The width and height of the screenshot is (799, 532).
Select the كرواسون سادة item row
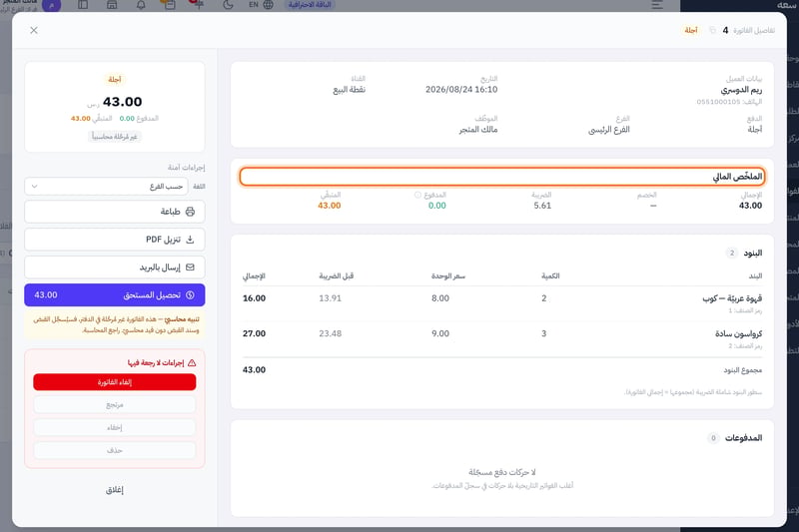[502, 339]
